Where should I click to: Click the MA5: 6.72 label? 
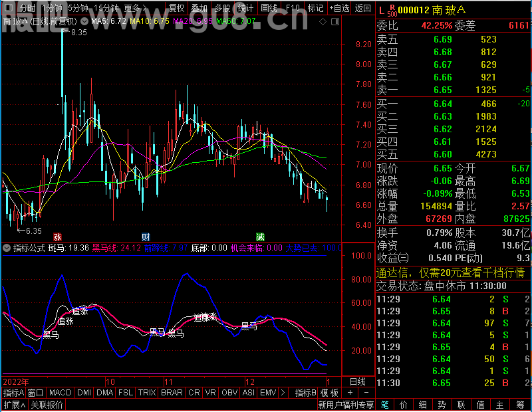tap(108, 21)
